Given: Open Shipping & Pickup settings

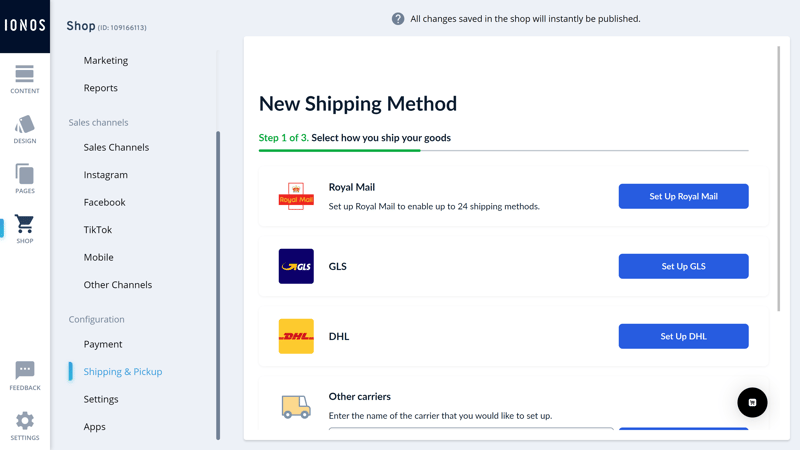Looking at the screenshot, I should pyautogui.click(x=122, y=371).
